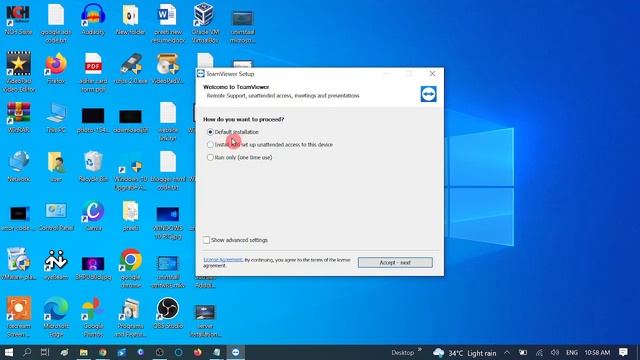
Task: Open the Rufus USB desktop icon
Action: click(x=131, y=69)
